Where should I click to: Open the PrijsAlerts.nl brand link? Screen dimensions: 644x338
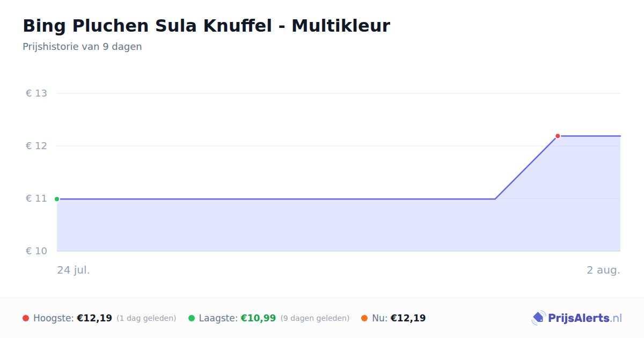click(576, 318)
